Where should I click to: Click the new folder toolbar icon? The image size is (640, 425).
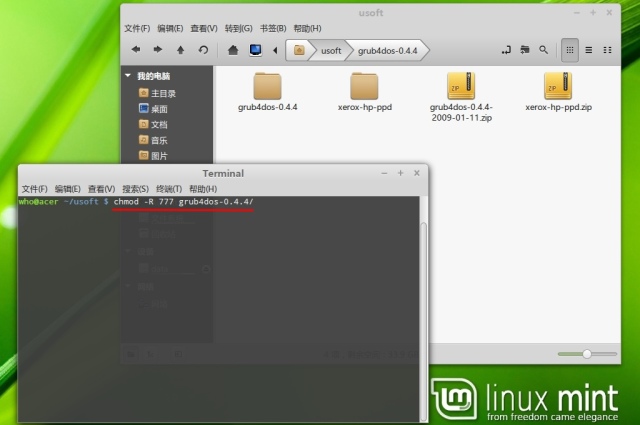(524, 50)
